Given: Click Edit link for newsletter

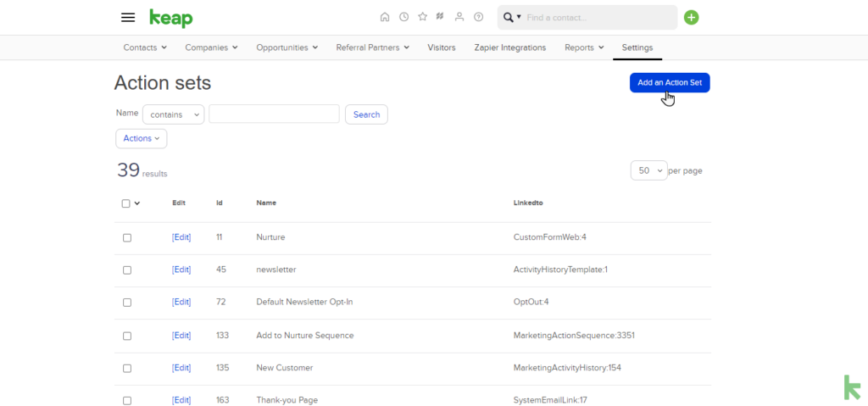Looking at the screenshot, I should click(181, 270).
